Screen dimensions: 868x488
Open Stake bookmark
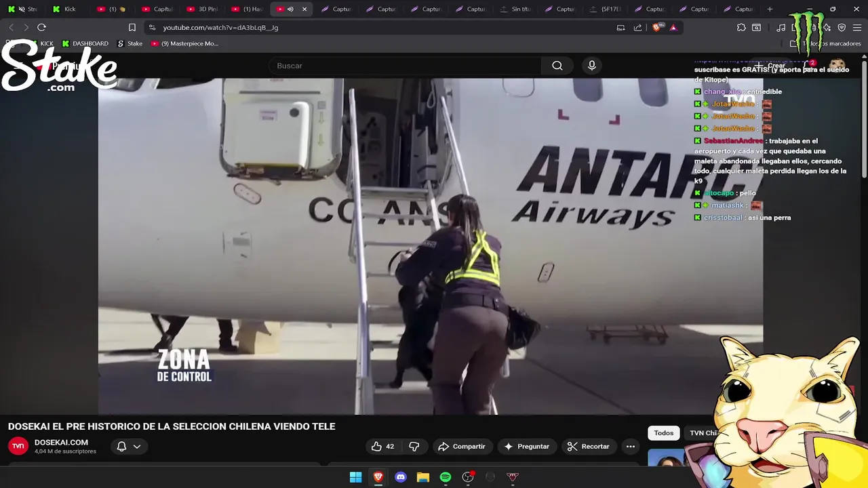point(130,43)
